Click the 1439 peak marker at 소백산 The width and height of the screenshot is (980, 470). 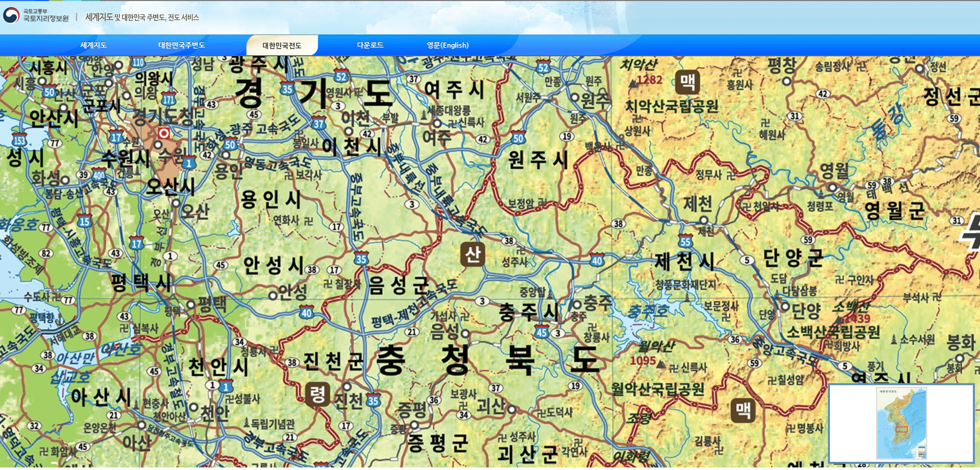coord(840,320)
